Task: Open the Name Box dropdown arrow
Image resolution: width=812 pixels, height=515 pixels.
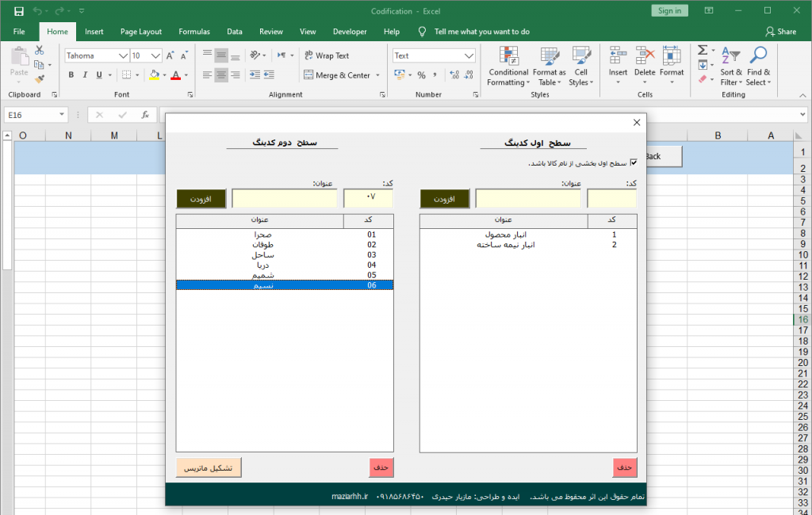Action: 62,115
